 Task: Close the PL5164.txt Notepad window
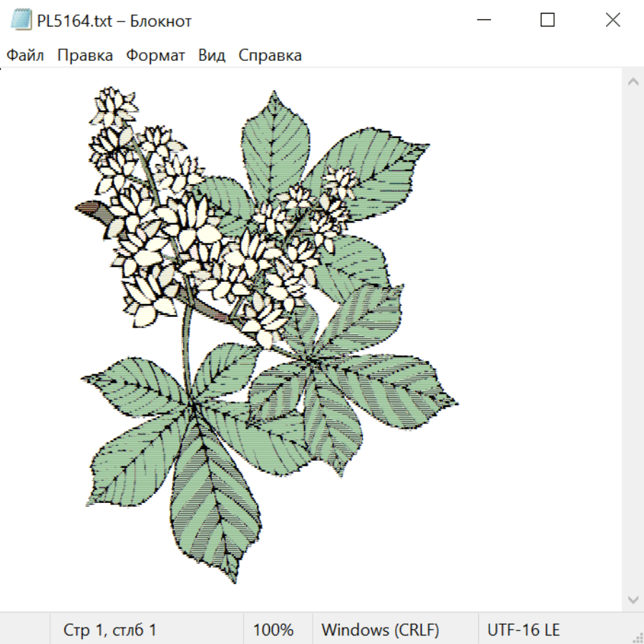[x=613, y=20]
